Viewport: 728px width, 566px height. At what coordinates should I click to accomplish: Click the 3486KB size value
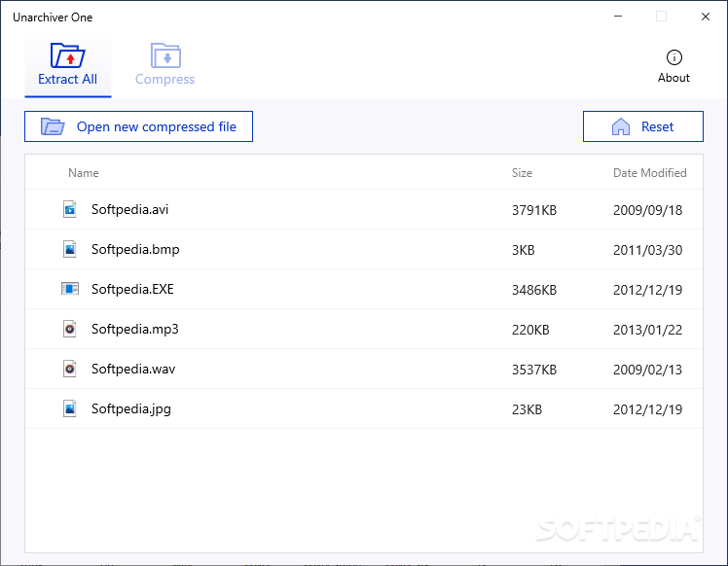coord(534,290)
